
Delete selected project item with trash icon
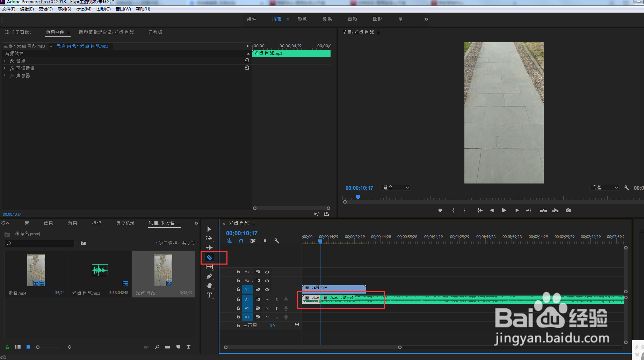point(189,347)
